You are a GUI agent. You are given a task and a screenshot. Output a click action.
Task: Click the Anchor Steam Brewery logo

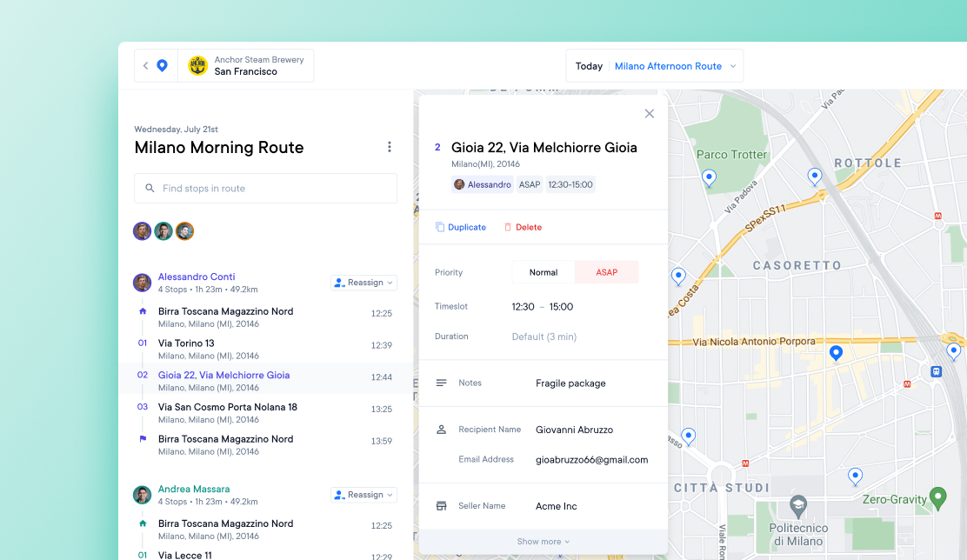point(198,65)
